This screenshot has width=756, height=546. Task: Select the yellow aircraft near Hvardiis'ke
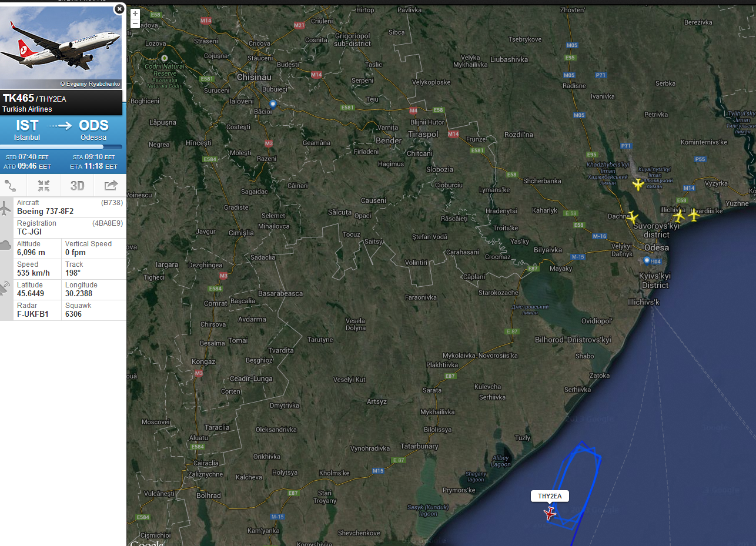[694, 215]
